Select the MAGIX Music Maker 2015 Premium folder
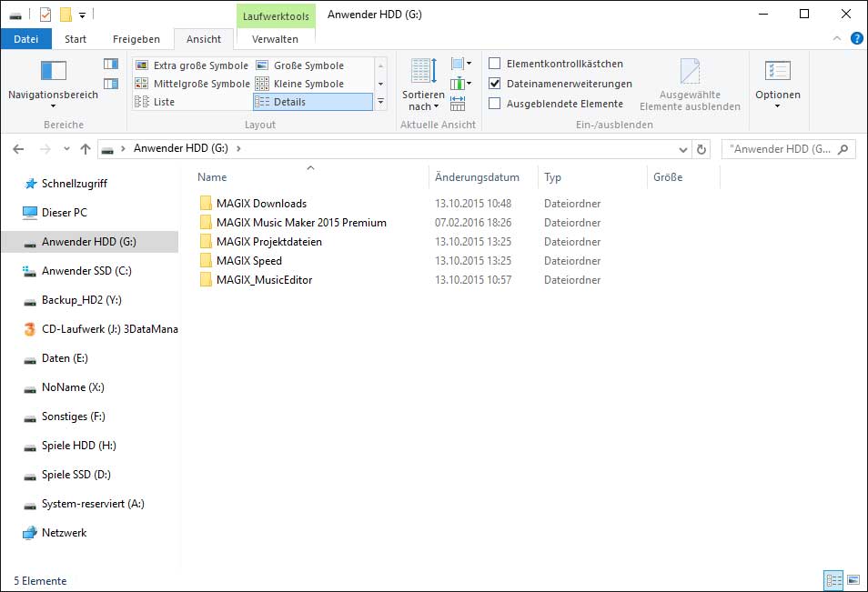 (301, 223)
